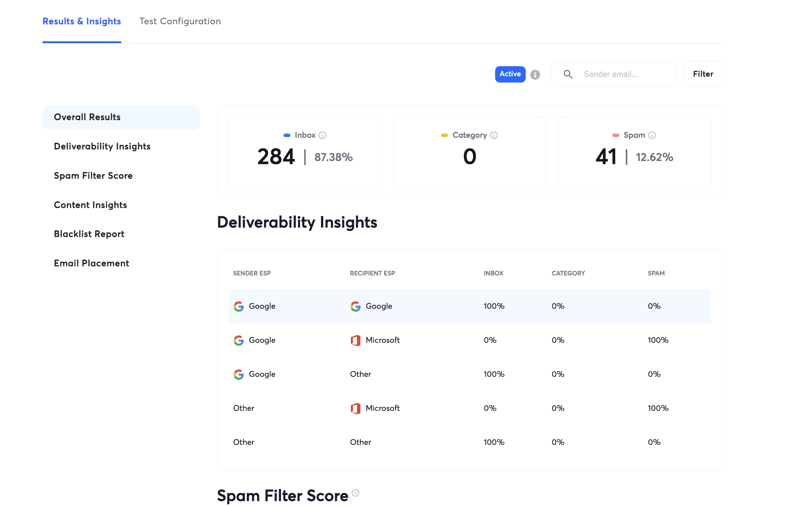The image size is (812, 506).
Task: Click info icon next to Spam Filter Score heading
Action: pyautogui.click(x=355, y=493)
